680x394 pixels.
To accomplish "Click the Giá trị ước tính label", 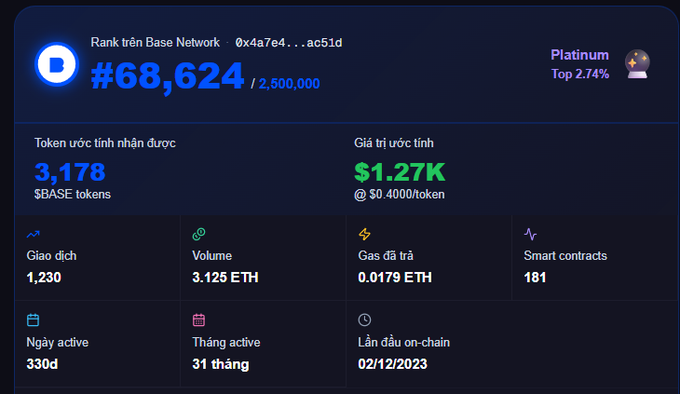I will (x=393, y=143).
